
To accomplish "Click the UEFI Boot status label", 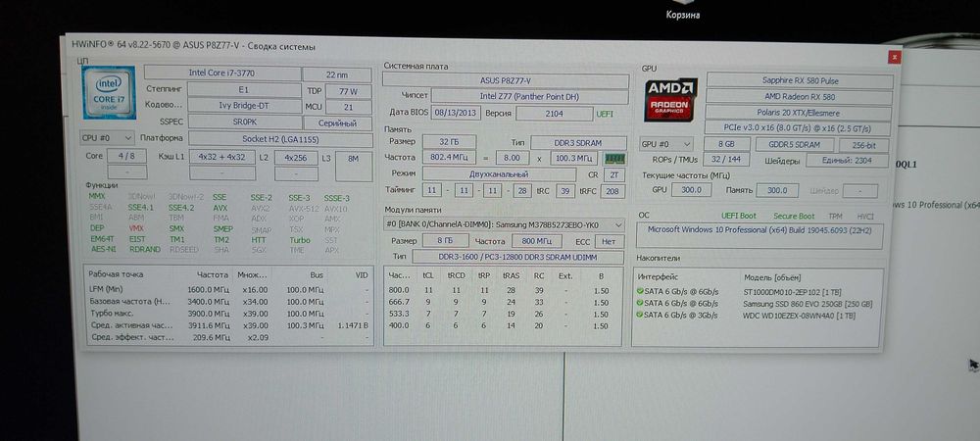I will tap(739, 216).
